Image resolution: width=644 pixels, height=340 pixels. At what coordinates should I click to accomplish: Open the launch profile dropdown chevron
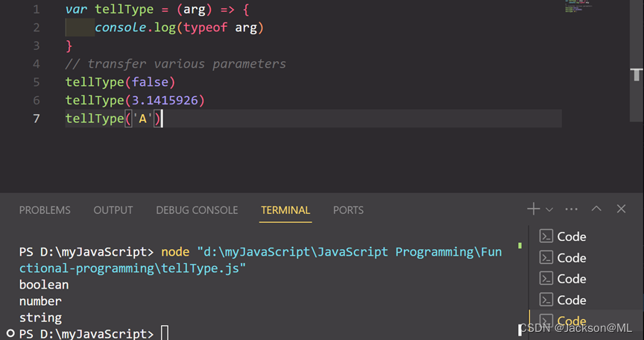549,210
